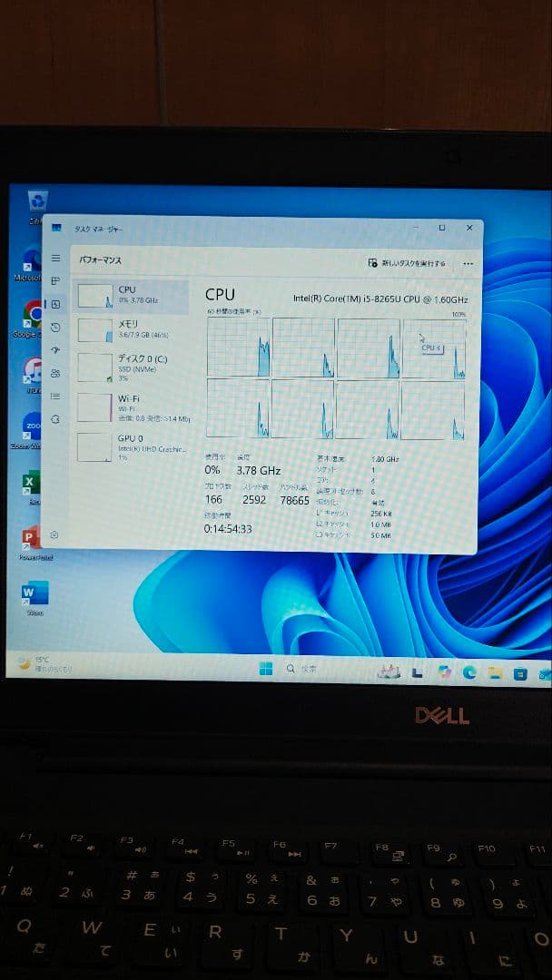Viewport: 552px width, 980px height.
Task: Click the thread count 2592
Action: pyautogui.click(x=254, y=499)
